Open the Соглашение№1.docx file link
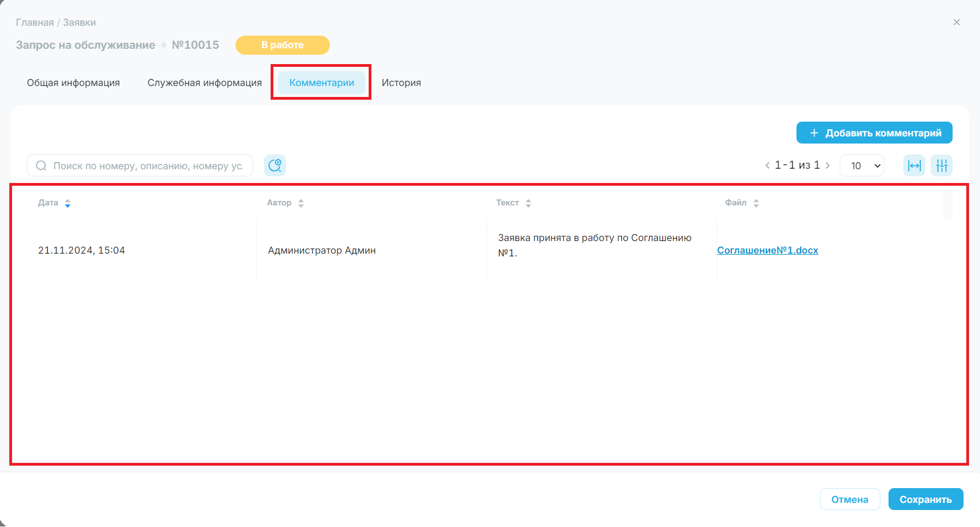This screenshot has height=527, width=980. point(767,250)
